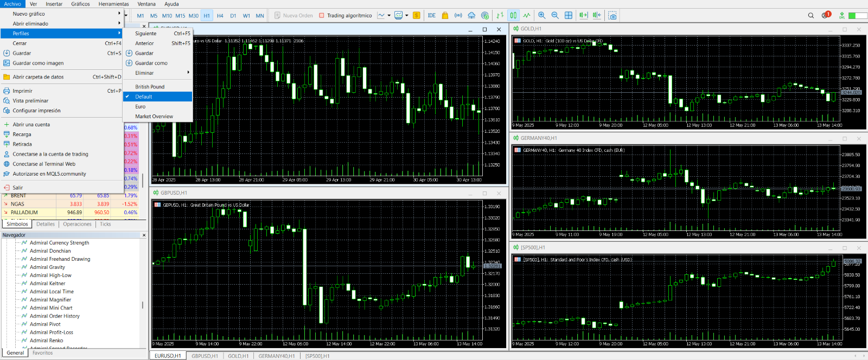
Task: Open the Herramientas menu
Action: point(114,4)
